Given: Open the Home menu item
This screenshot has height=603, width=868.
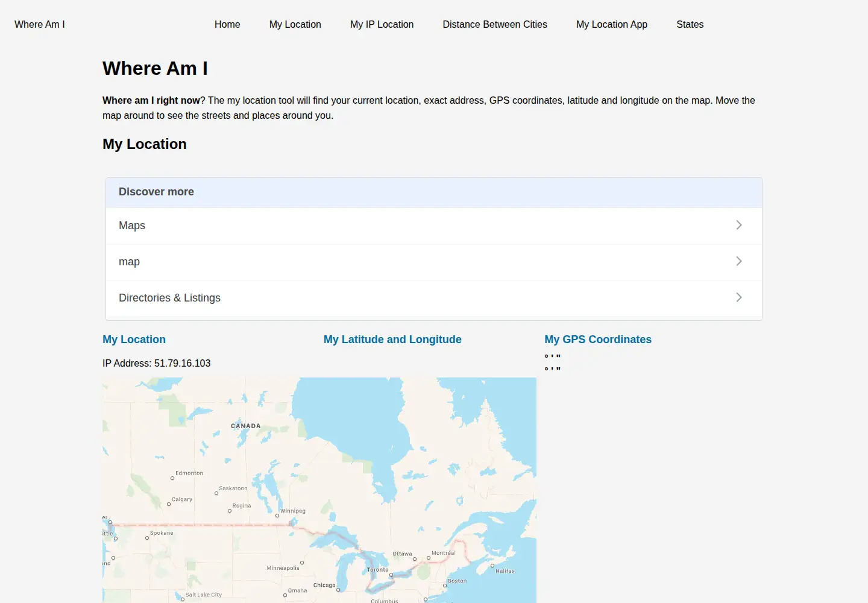Looking at the screenshot, I should click(227, 25).
